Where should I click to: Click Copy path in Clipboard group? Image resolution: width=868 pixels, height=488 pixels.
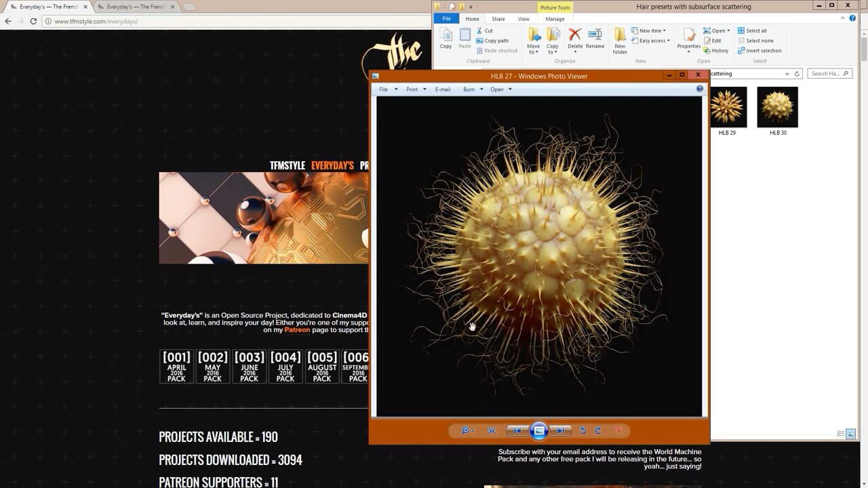click(496, 41)
